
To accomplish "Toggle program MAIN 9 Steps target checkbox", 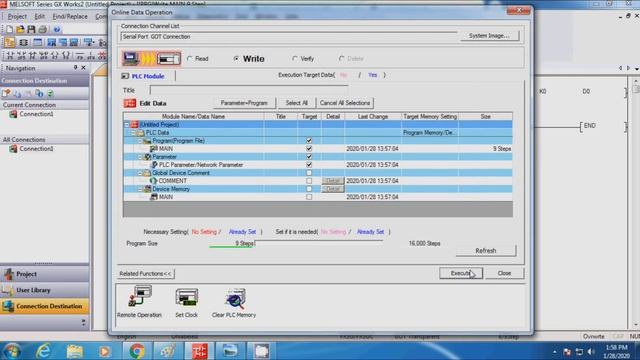I will pyautogui.click(x=309, y=149).
